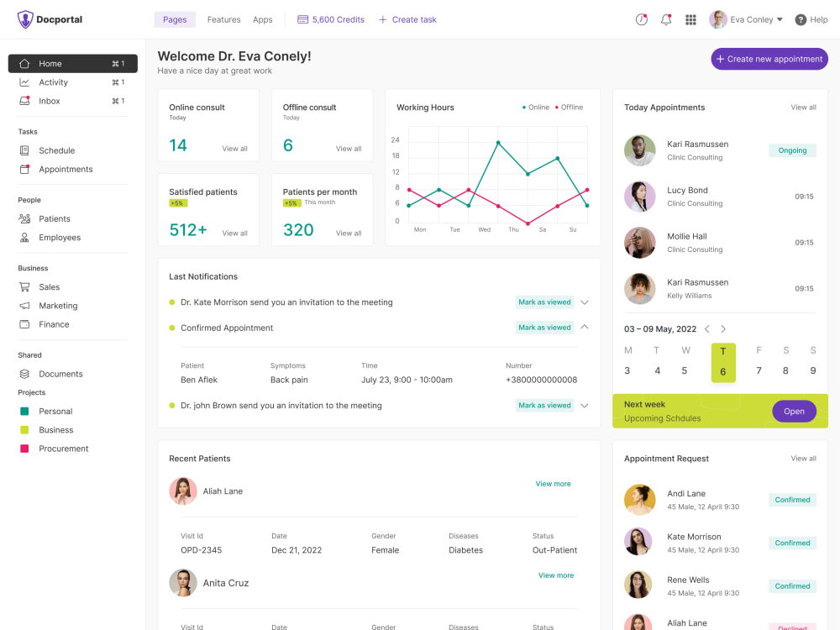Viewport: 840px width, 630px height.
Task: Go to previous week in calendar
Action: click(707, 329)
